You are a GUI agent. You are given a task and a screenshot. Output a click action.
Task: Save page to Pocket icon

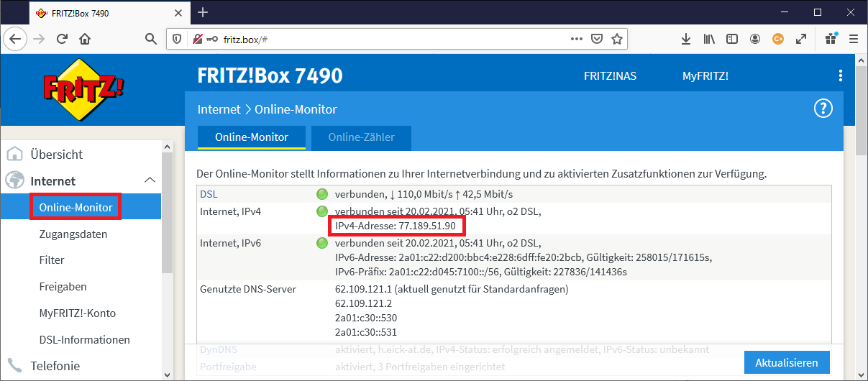click(x=597, y=39)
